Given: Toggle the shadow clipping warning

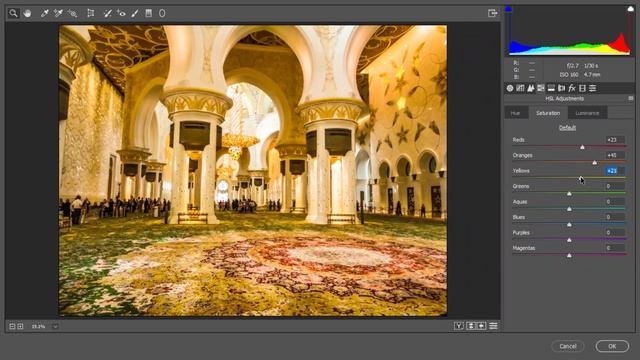Looking at the screenshot, I should click(x=508, y=9).
